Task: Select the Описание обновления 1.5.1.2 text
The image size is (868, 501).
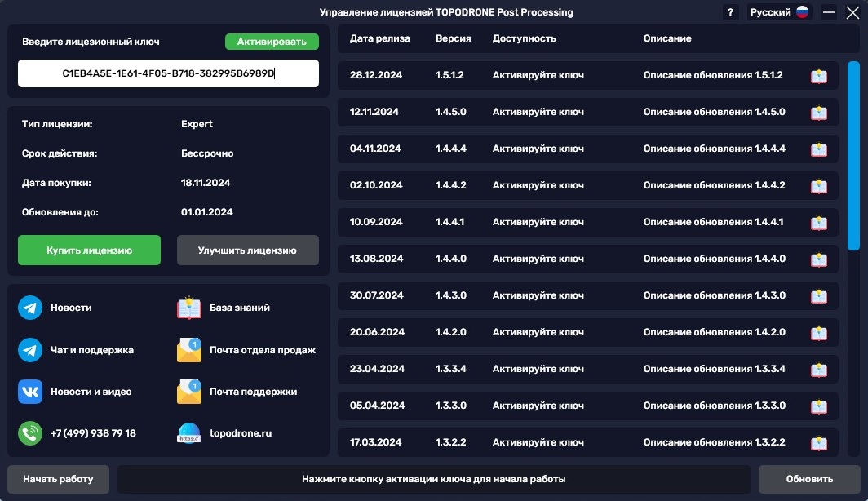Action: click(713, 75)
